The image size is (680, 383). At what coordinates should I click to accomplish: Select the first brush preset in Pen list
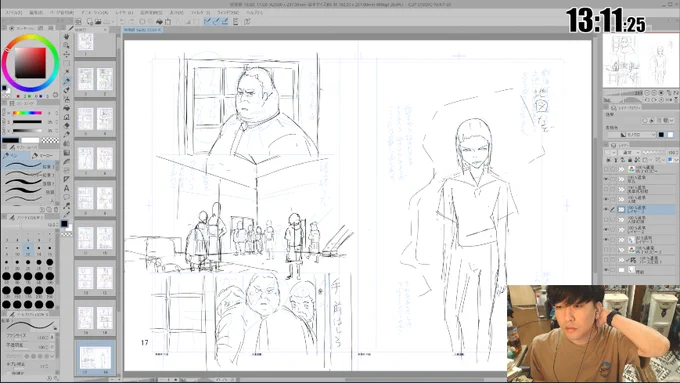click(x=29, y=166)
